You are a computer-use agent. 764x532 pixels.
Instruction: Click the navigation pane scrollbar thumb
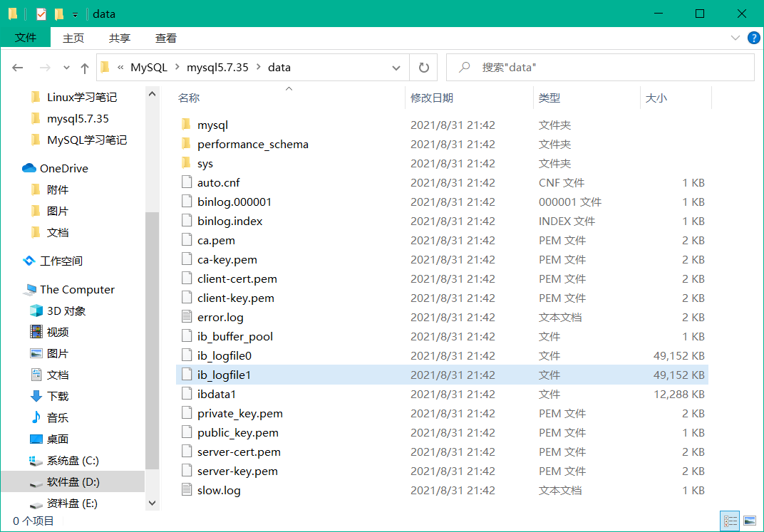[x=152, y=340]
